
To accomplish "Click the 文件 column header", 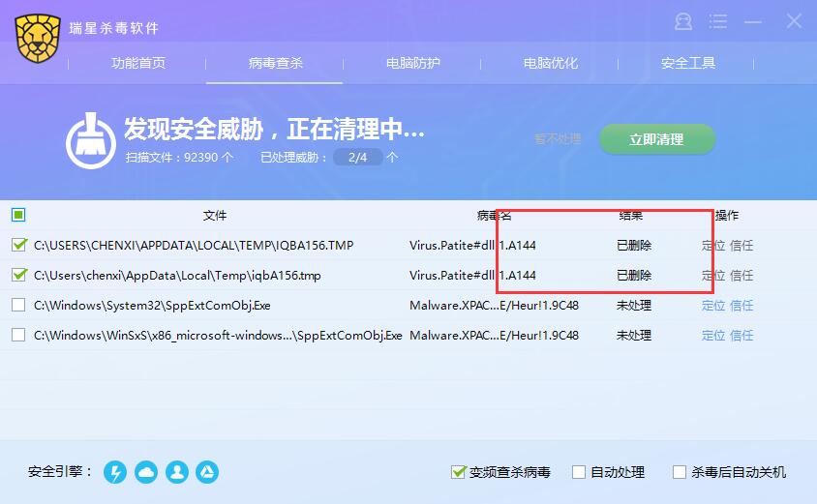I will tap(215, 215).
